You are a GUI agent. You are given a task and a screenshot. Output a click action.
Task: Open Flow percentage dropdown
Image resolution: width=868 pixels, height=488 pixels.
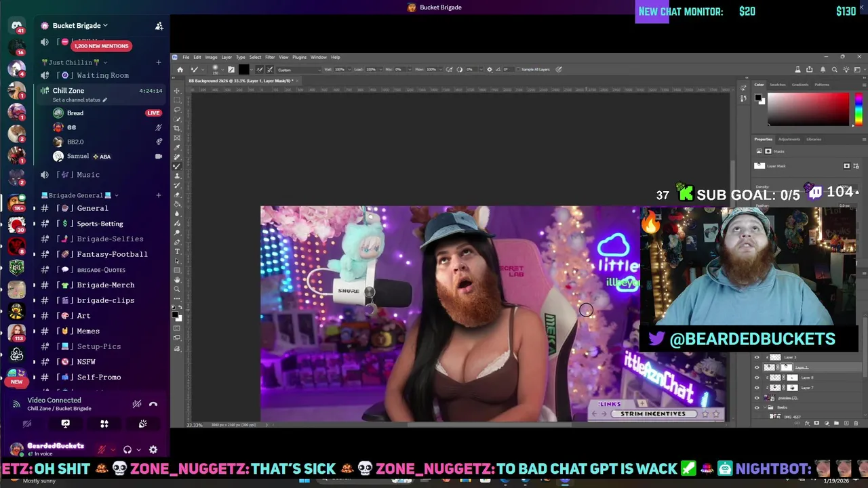[x=441, y=69]
